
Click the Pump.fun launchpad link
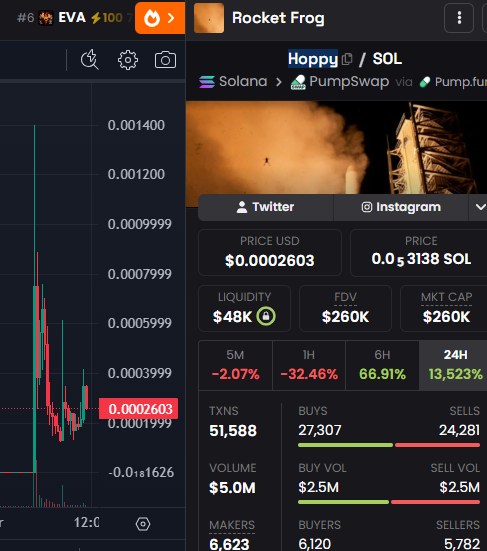point(453,82)
